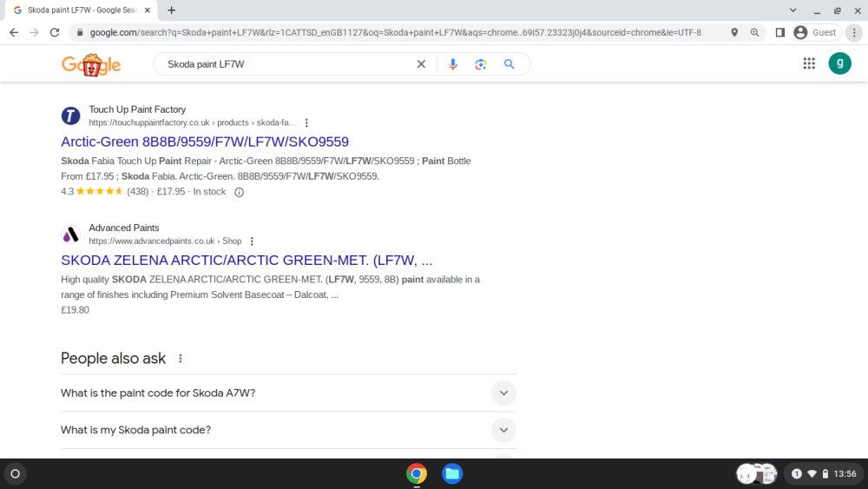
Task: Open a new tab with plus icon
Action: pos(172,10)
